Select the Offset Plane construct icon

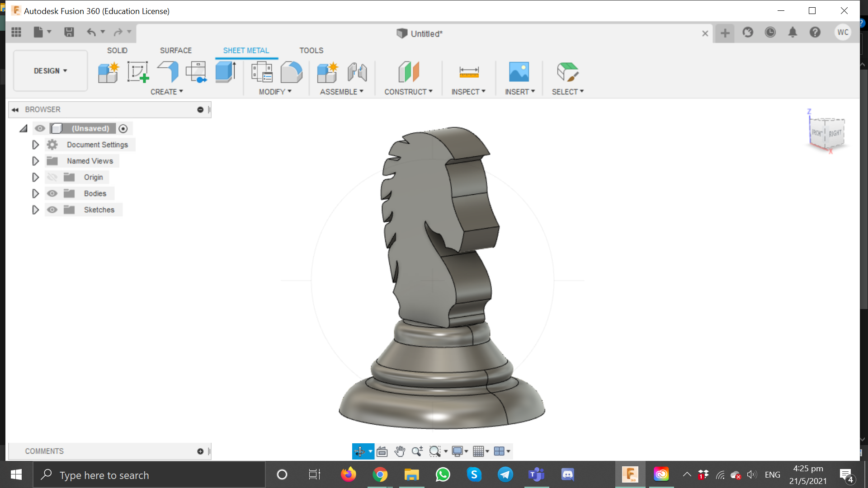[409, 72]
